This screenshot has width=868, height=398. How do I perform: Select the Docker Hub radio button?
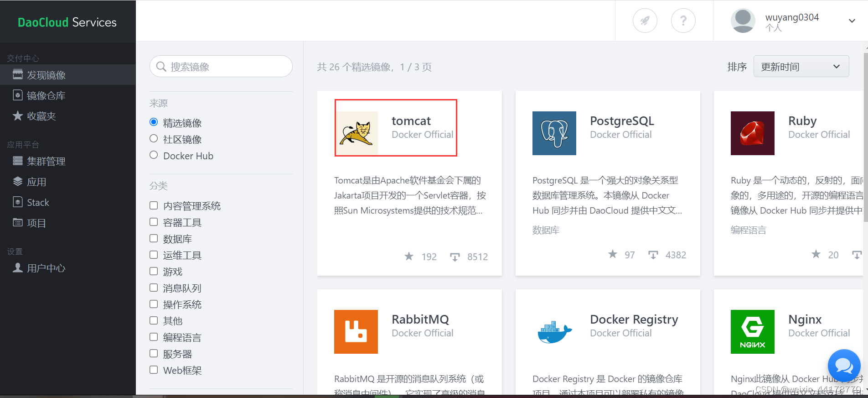154,155
